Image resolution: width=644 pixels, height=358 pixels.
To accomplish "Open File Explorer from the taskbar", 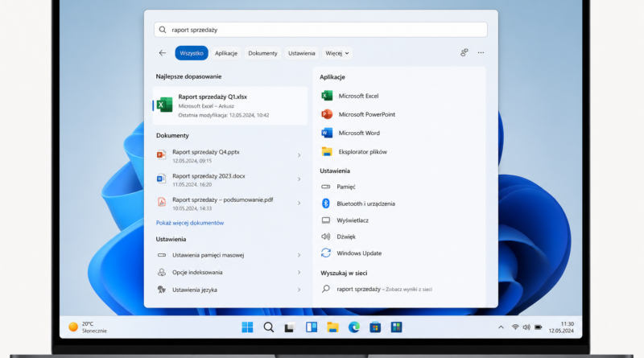I will [332, 327].
